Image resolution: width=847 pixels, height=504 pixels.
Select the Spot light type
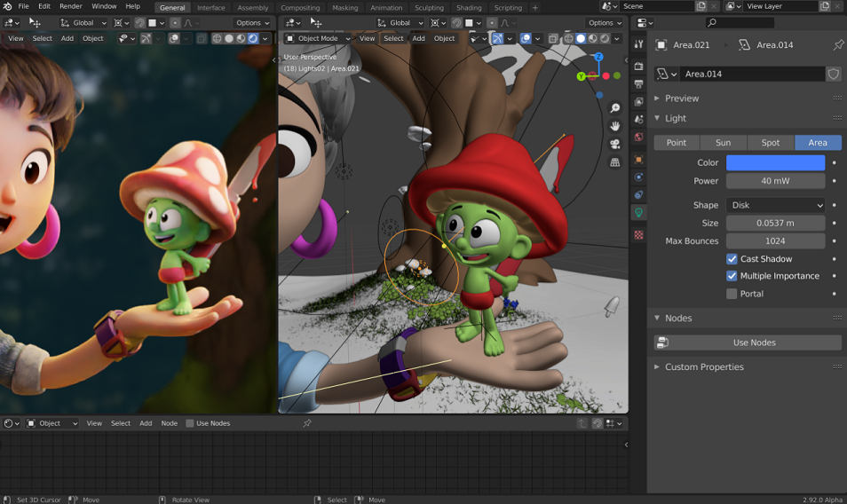(771, 143)
